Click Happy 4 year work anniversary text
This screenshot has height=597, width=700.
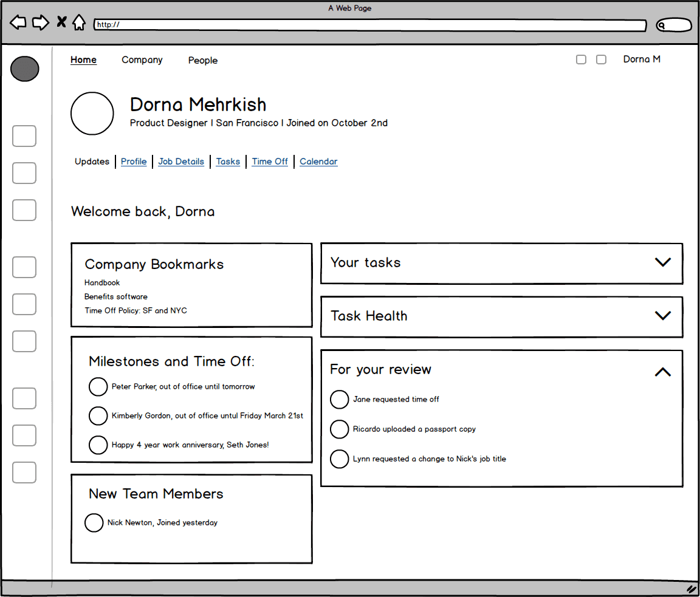pyautogui.click(x=190, y=445)
